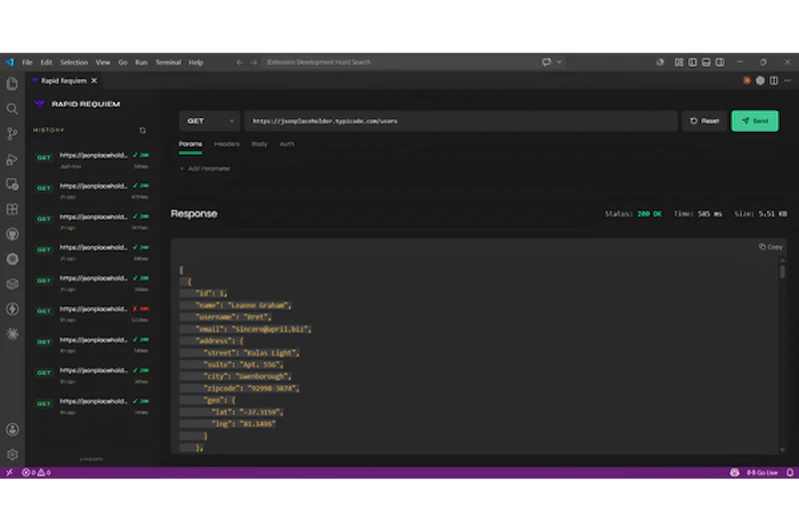The height and width of the screenshot is (532, 799).
Task: Open the Remote Explorer view
Action: pos(12,184)
